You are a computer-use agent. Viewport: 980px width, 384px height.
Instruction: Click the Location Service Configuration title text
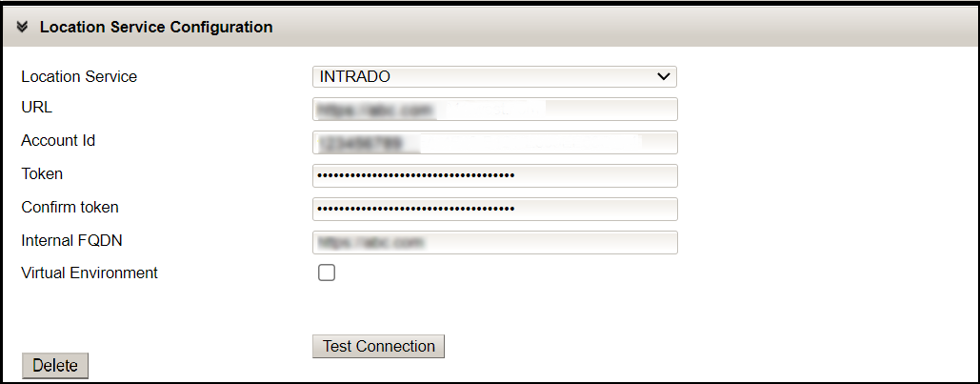pos(156,28)
